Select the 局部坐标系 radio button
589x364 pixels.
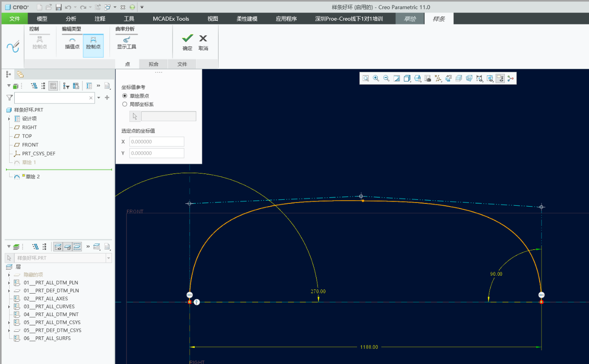125,104
